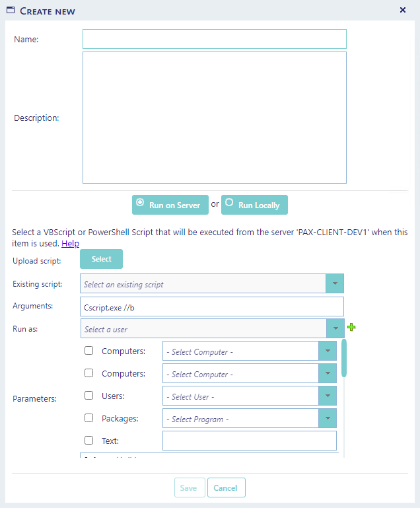Open the Help link
The width and height of the screenshot is (420, 508).
click(70, 244)
